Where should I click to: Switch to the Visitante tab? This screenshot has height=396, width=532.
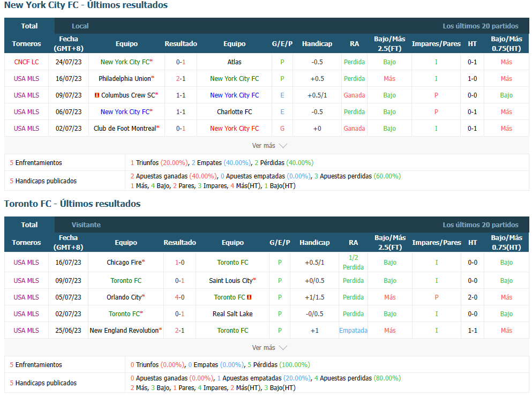[86, 225]
